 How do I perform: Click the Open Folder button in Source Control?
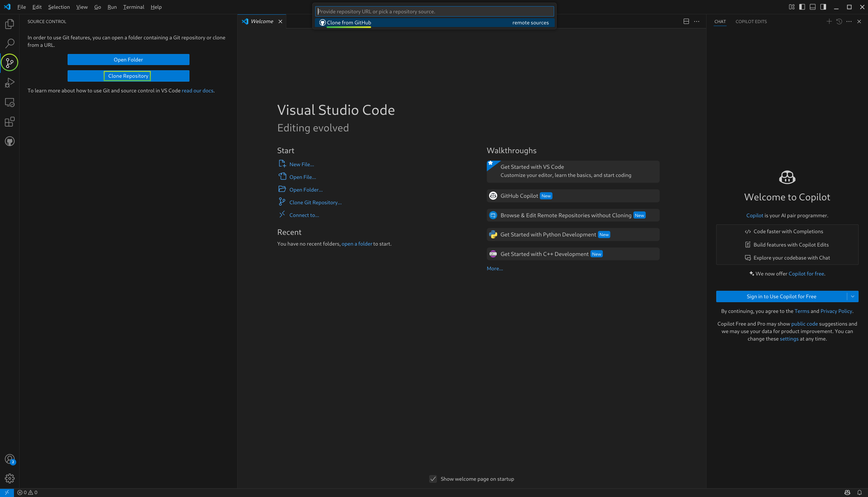[x=129, y=60]
